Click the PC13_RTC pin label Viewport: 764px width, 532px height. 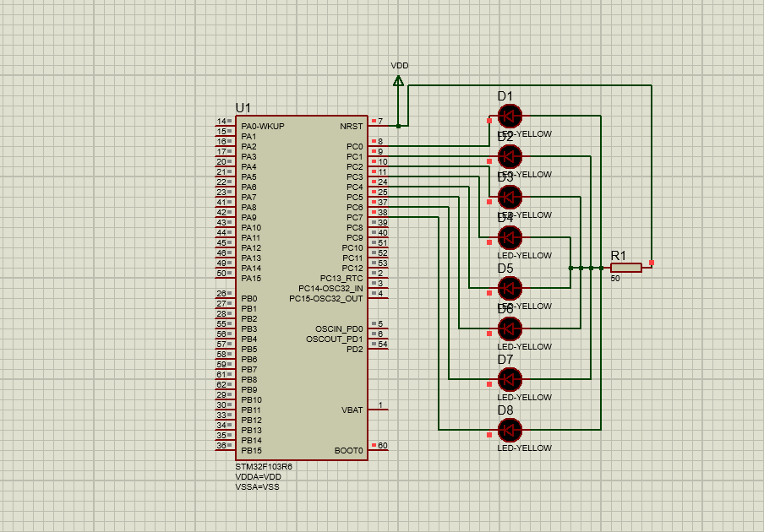click(341, 279)
